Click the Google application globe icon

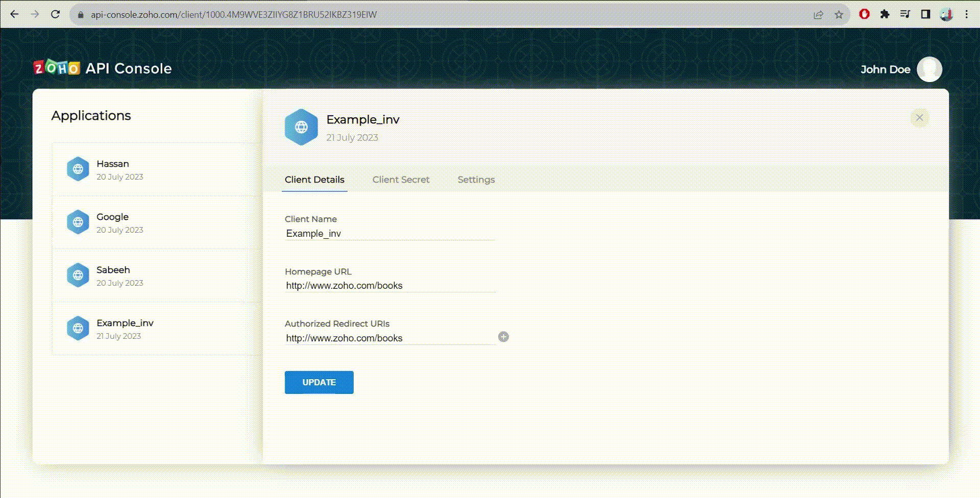78,222
